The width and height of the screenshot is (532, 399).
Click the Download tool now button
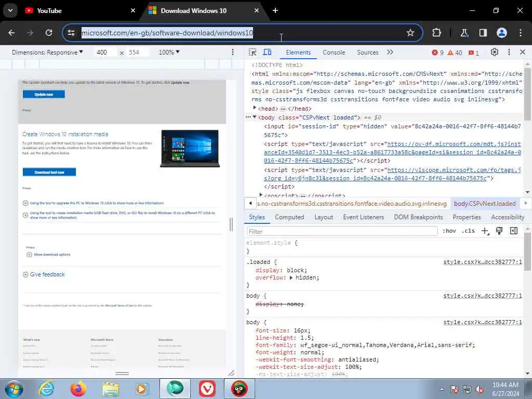pyautogui.click(x=49, y=172)
